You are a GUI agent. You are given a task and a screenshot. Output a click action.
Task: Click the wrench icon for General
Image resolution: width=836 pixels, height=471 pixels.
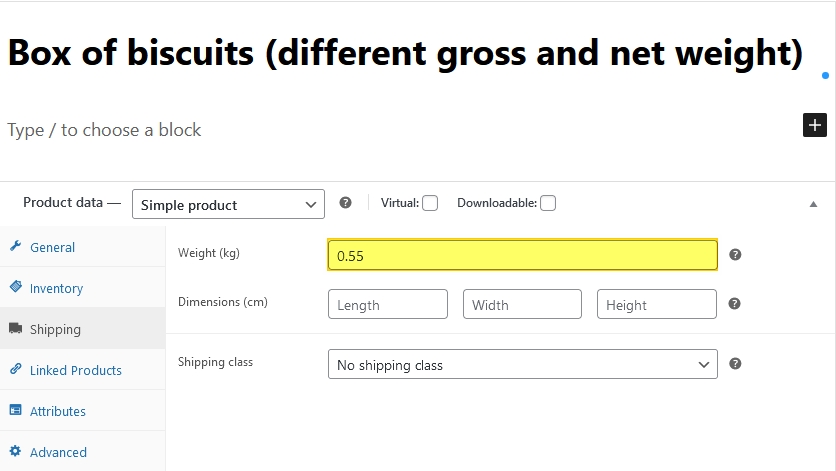(x=15, y=247)
